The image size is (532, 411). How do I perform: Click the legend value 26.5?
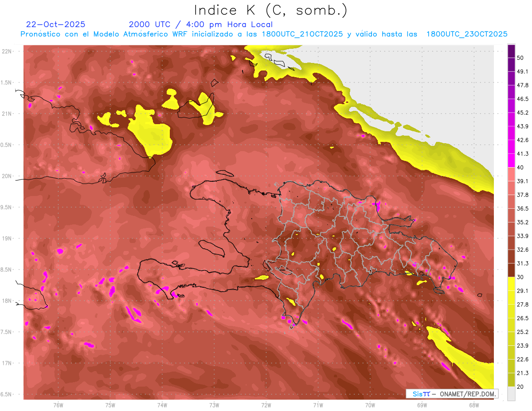523,318
